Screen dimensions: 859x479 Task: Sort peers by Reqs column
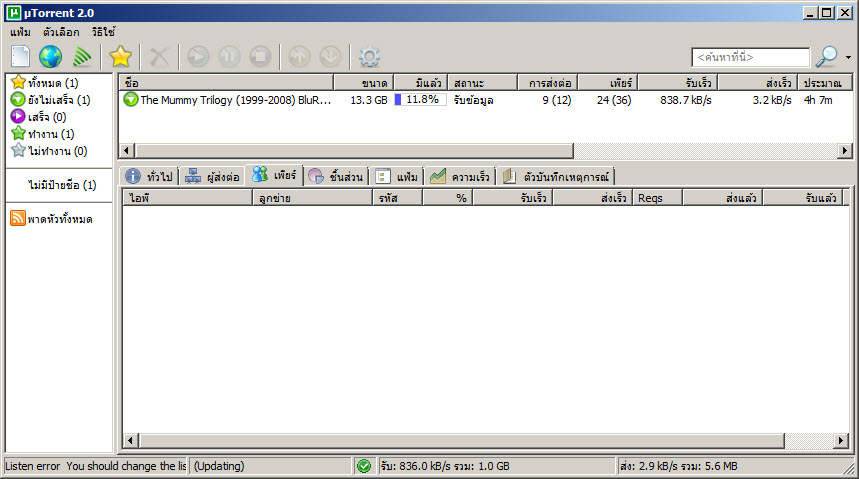tap(657, 198)
